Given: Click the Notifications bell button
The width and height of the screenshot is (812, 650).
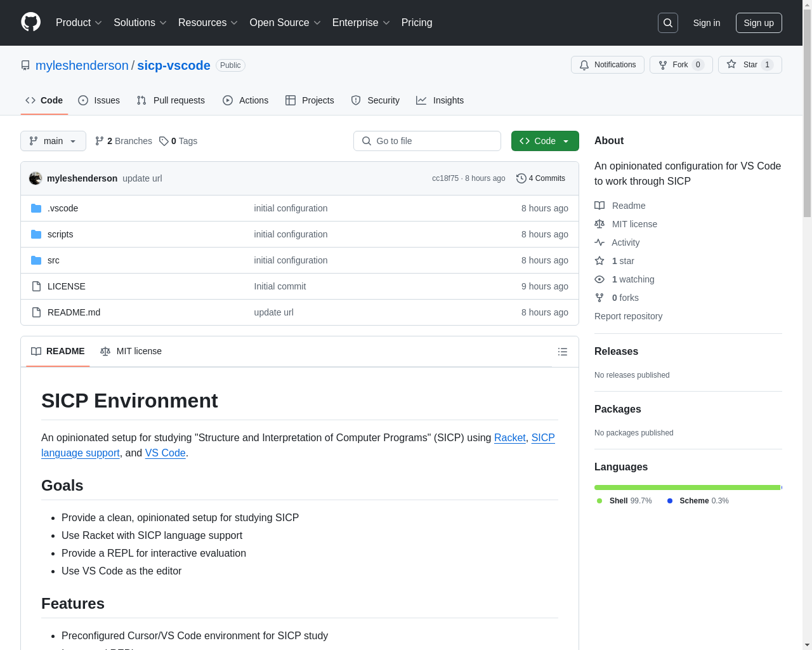Looking at the screenshot, I should point(608,65).
